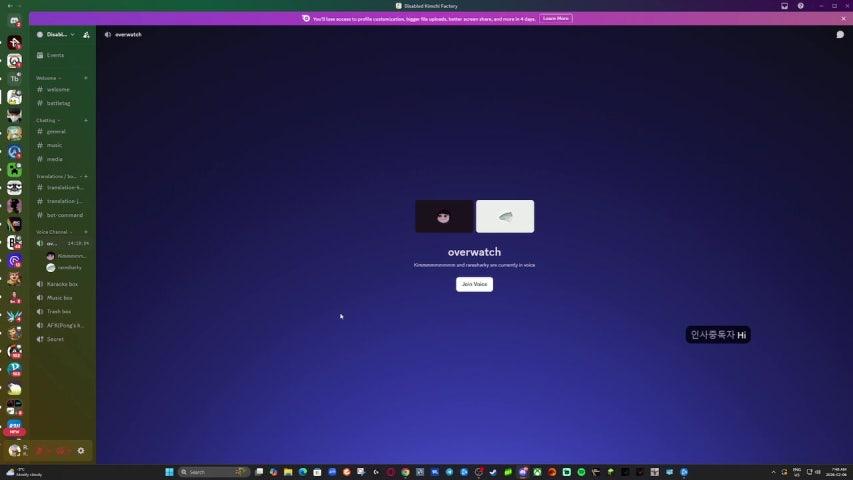Click the overwatch channel title in header

(x=128, y=34)
